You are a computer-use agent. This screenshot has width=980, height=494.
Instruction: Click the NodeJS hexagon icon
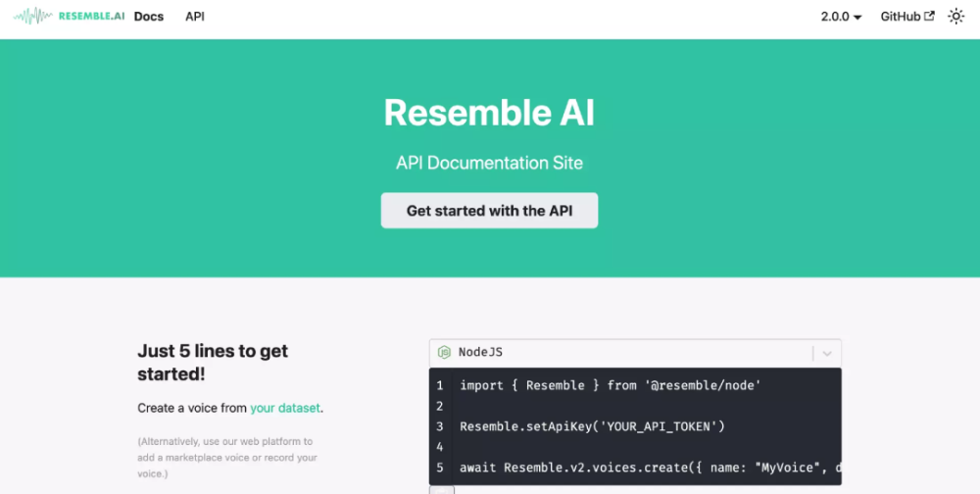pos(444,353)
